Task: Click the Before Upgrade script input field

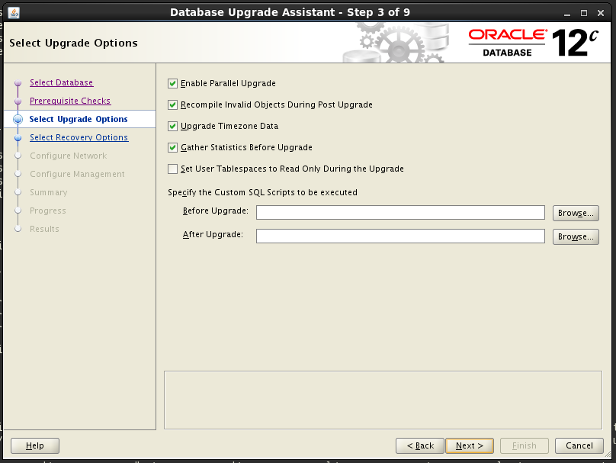Action: tap(400, 213)
